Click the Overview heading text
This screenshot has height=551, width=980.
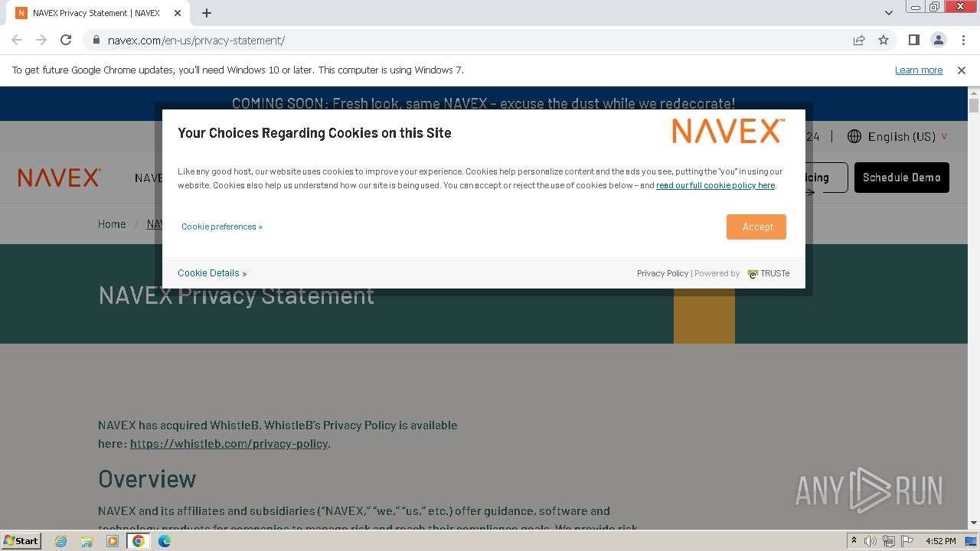pyautogui.click(x=147, y=479)
